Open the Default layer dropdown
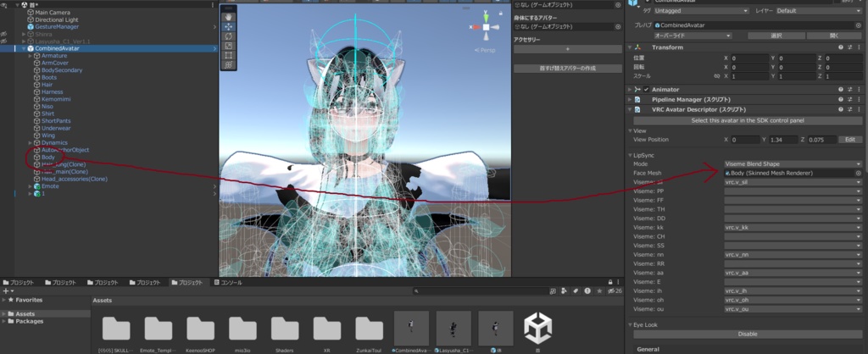This screenshot has height=354, width=868. (819, 10)
